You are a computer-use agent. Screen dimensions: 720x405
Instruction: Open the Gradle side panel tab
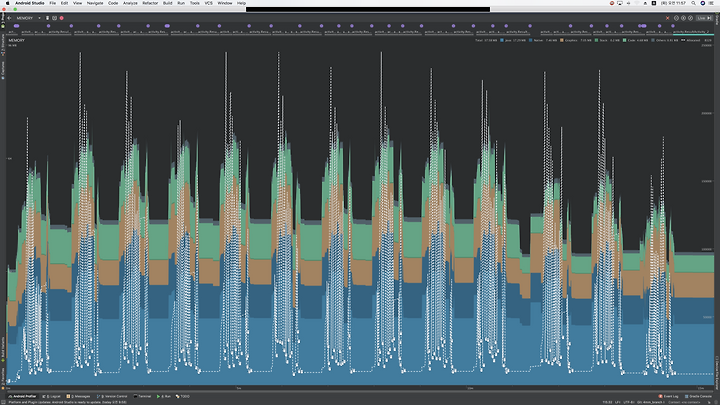[x=717, y=20]
